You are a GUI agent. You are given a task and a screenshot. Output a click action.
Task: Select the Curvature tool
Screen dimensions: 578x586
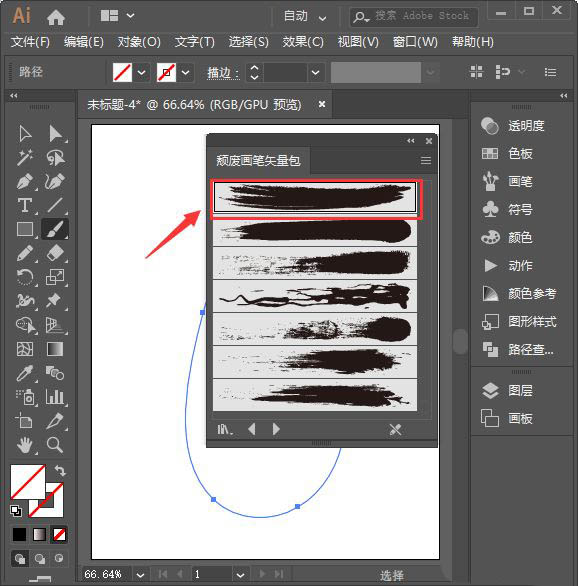[x=55, y=181]
